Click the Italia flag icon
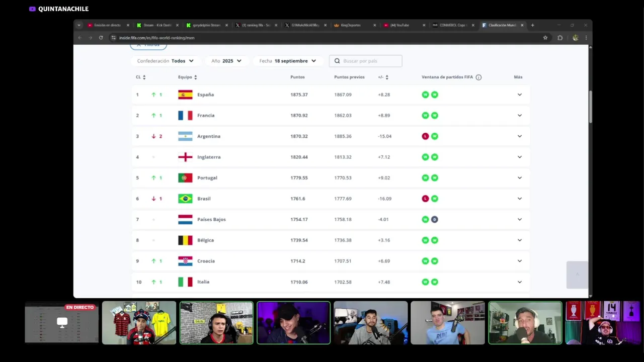Screen dimensions: 644x362 (185, 282)
